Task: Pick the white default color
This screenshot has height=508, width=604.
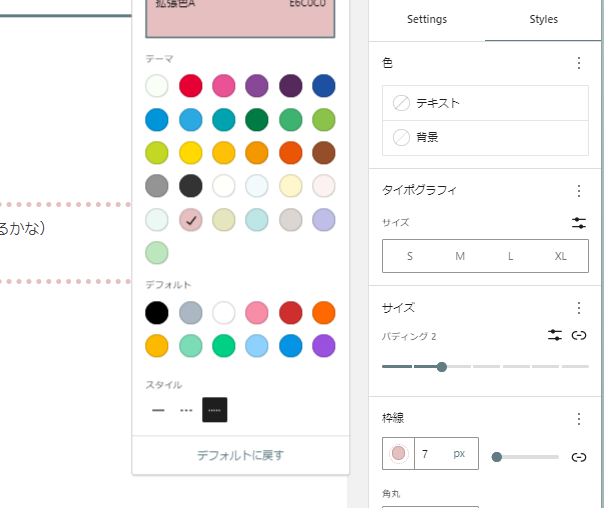Action: pos(223,312)
